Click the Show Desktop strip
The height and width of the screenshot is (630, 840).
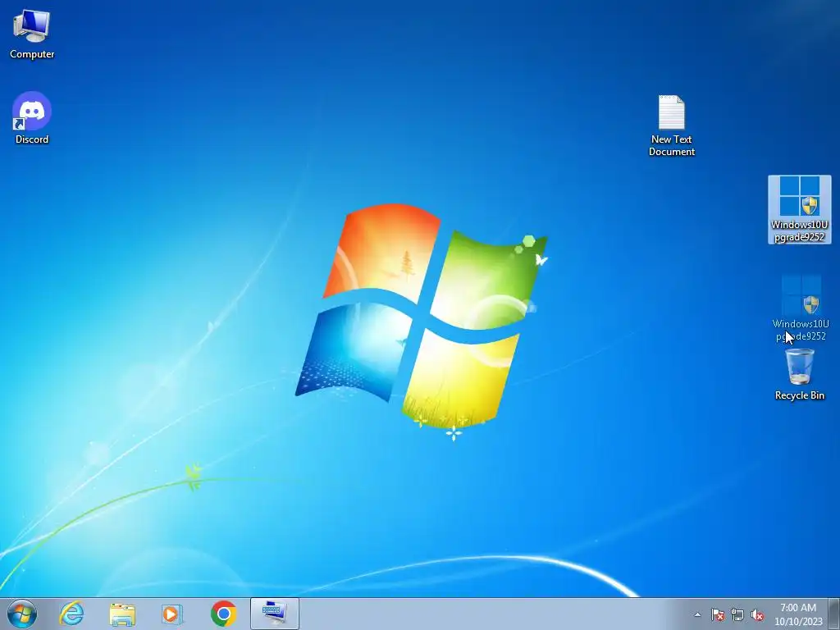pos(834,614)
